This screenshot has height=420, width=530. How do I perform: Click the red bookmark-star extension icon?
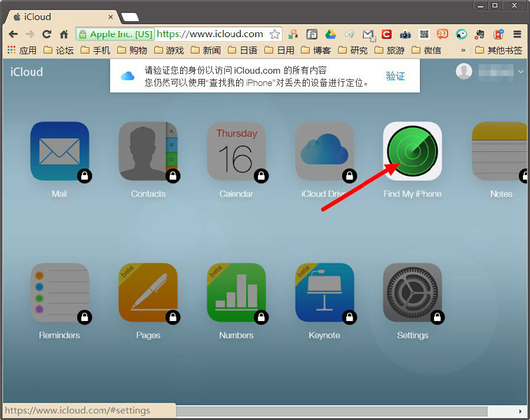[x=499, y=34]
